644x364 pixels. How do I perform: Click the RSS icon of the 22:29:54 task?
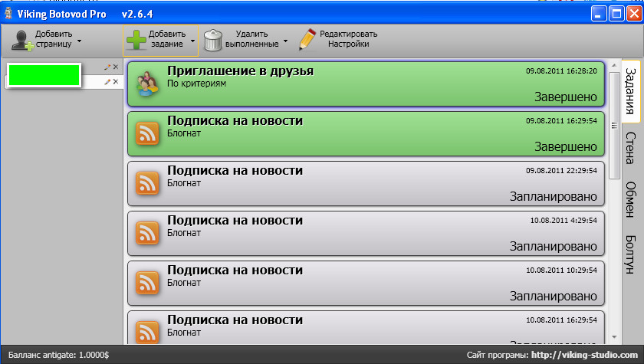tap(147, 183)
